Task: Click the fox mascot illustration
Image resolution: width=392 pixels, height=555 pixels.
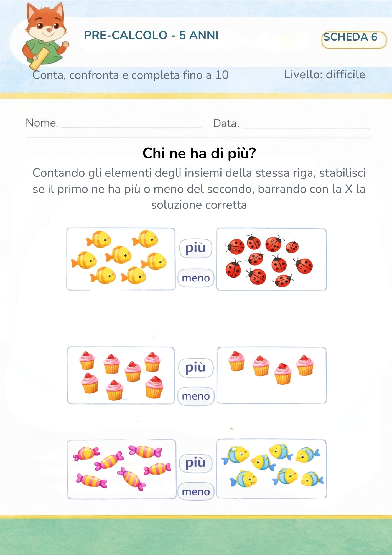Action: [x=46, y=35]
